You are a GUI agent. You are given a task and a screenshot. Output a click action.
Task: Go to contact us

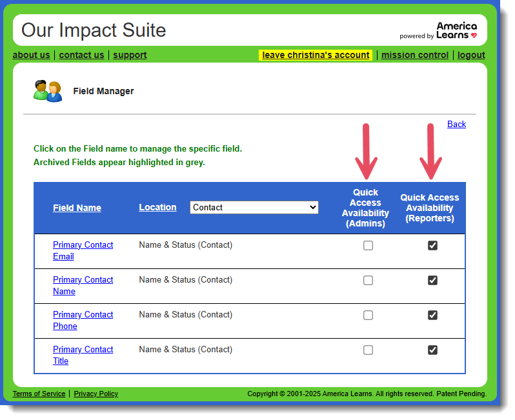pyautogui.click(x=81, y=55)
